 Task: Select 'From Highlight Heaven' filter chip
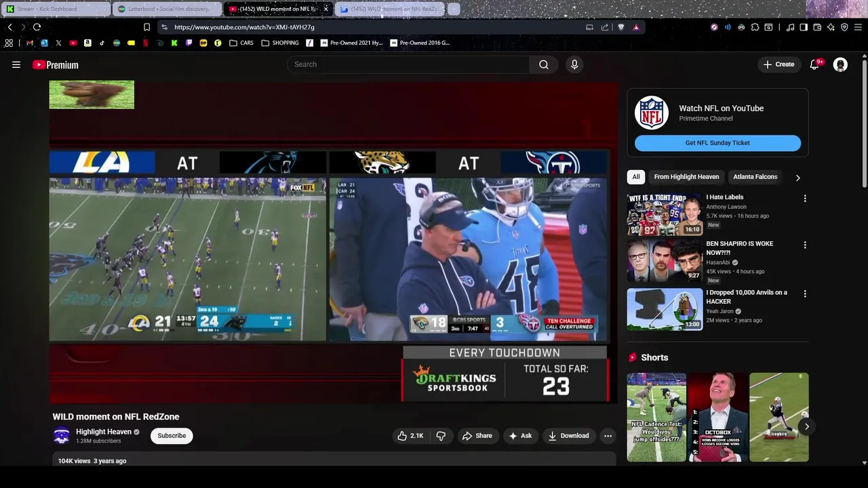pyautogui.click(x=686, y=177)
